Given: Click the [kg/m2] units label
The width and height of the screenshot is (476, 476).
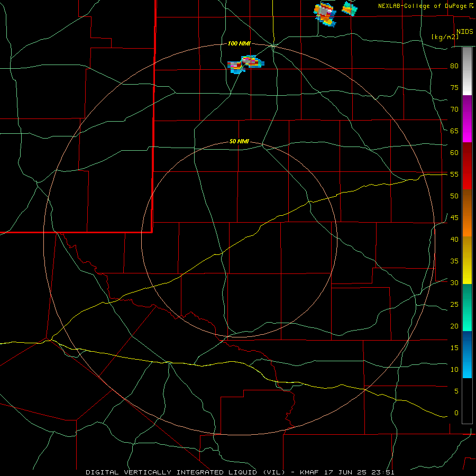Looking at the screenshot, I should coord(445,37).
